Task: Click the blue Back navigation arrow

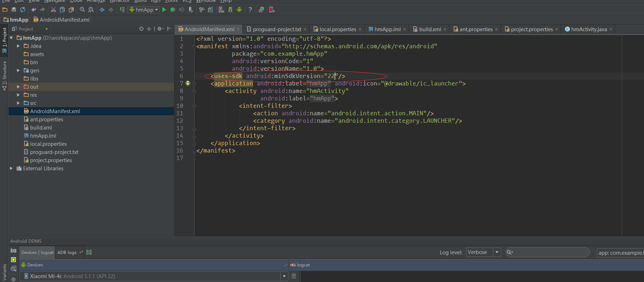Action: click(x=102, y=10)
